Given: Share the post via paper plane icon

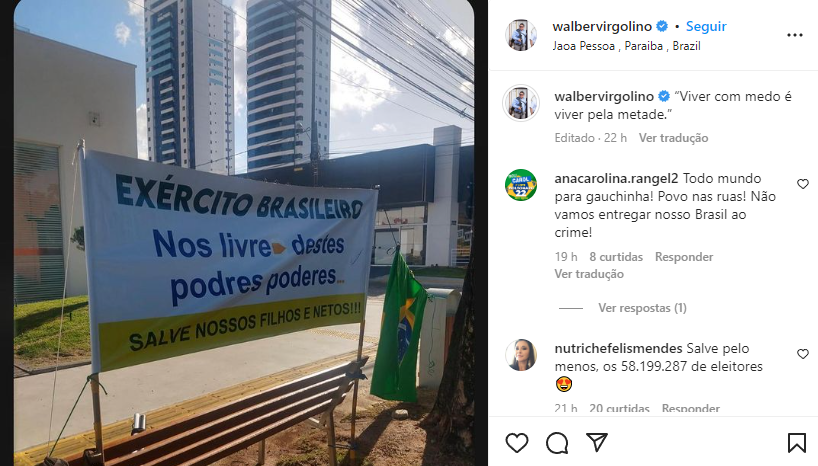Looking at the screenshot, I should tap(597, 442).
